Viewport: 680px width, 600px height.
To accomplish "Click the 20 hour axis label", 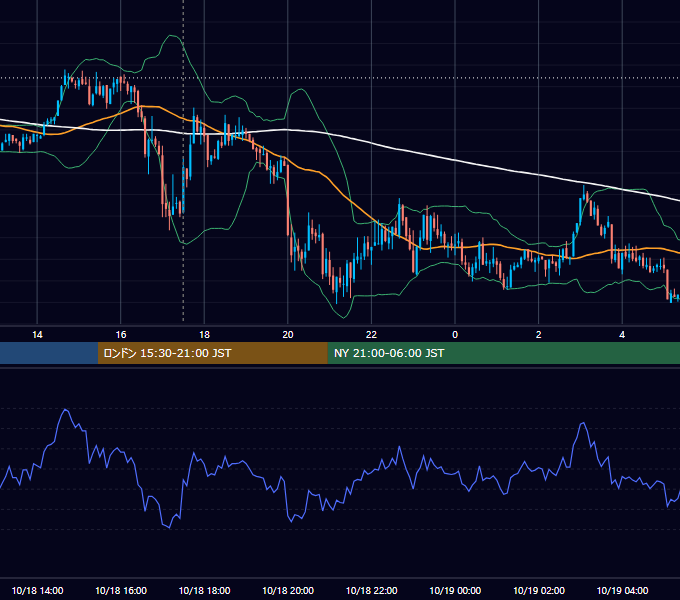I will (x=288, y=335).
